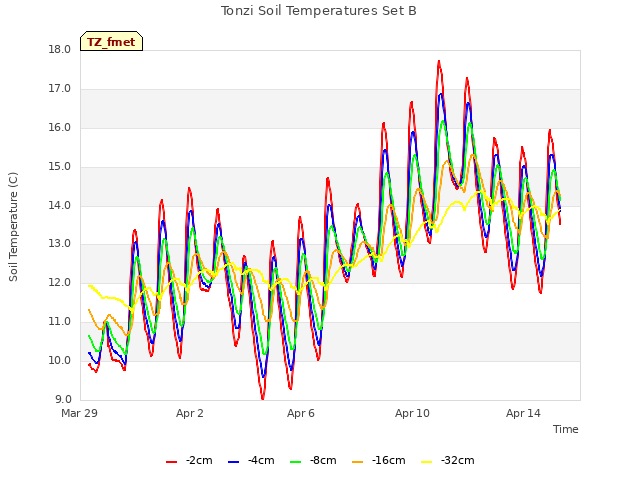Click the 17.0 y-axis tick label
This screenshot has height=480, width=640.
(x=60, y=88)
